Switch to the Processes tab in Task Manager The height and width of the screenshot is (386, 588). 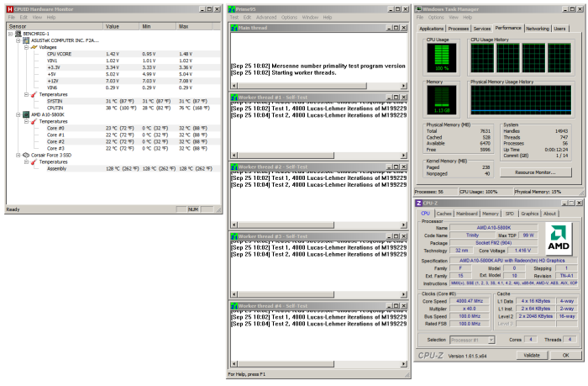pos(459,28)
